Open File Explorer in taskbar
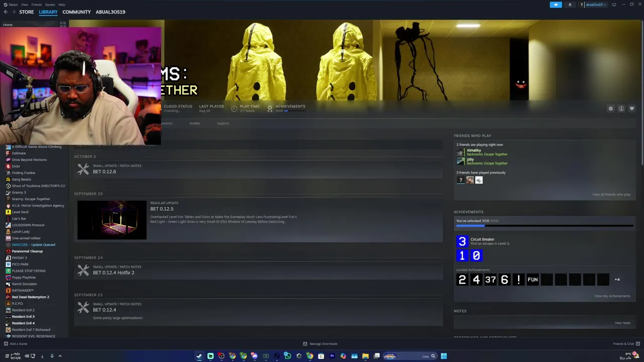The image size is (644, 362). click(365, 356)
